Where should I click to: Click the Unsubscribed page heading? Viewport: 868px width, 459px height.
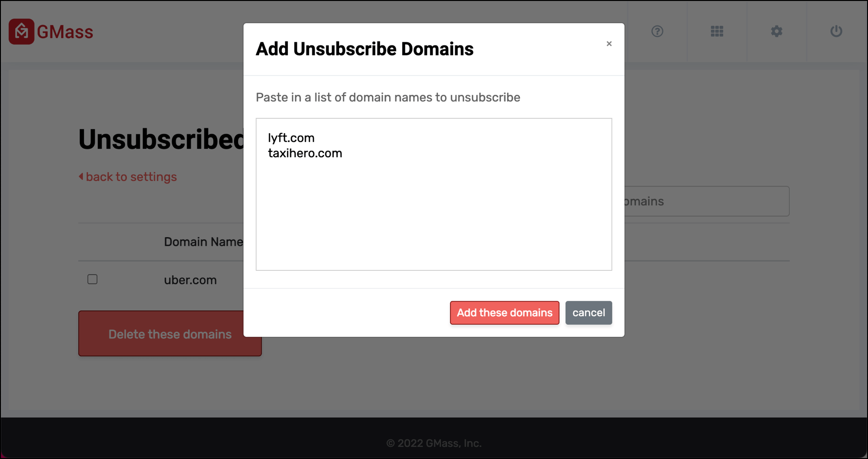click(162, 140)
